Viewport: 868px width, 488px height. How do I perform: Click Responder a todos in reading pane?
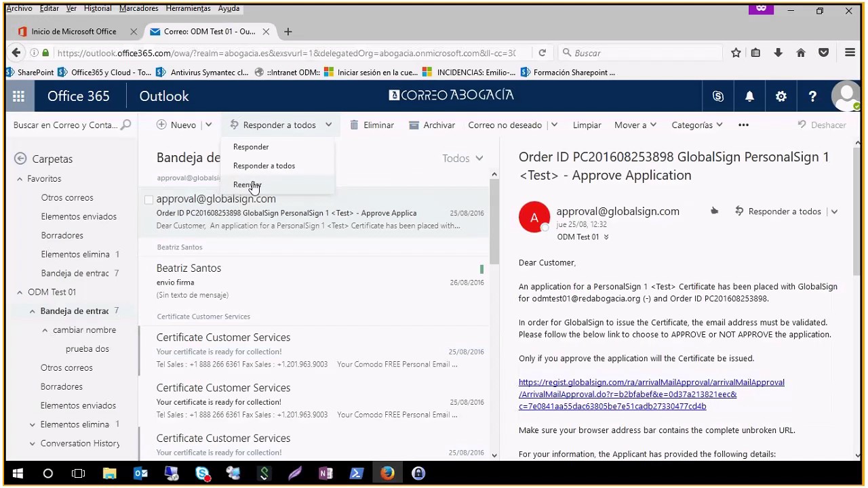[778, 211]
